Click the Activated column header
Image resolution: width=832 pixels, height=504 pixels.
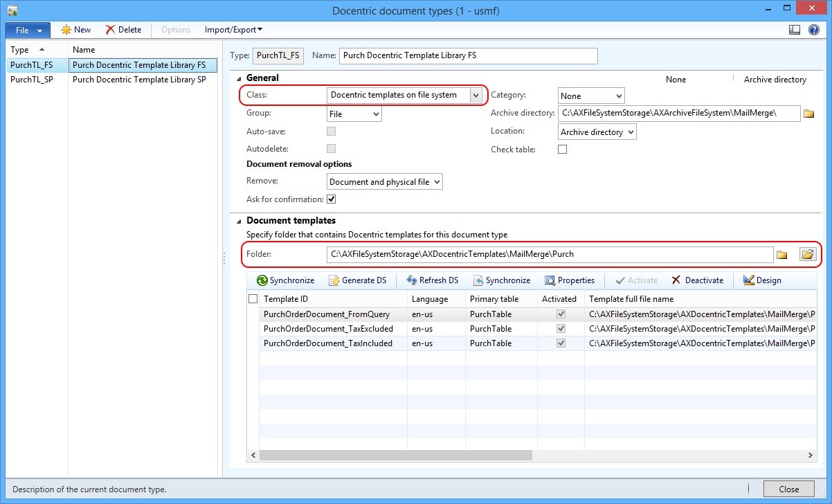[560, 299]
